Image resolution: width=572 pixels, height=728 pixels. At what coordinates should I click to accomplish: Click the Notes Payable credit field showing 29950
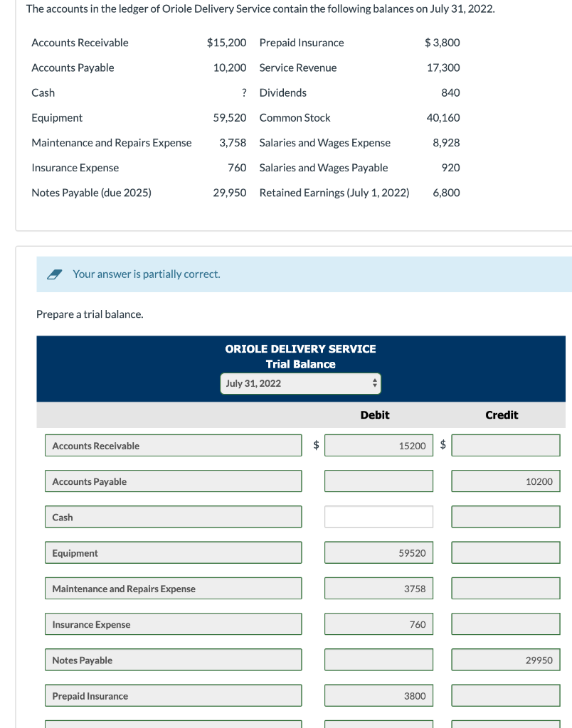pyautogui.click(x=505, y=660)
